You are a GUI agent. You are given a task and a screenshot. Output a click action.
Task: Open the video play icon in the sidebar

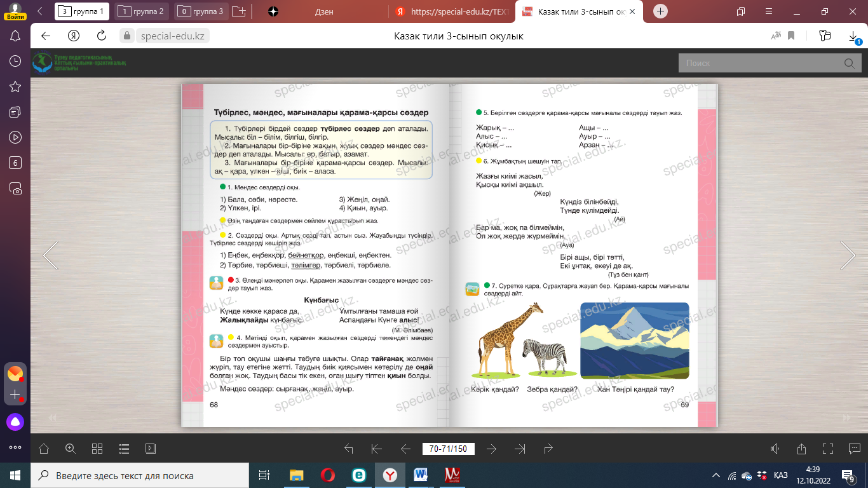pos(16,137)
